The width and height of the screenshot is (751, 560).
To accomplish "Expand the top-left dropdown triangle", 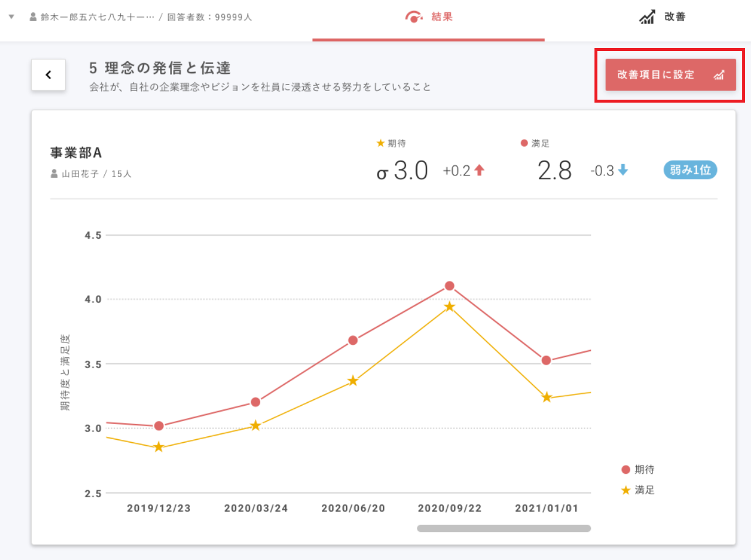I will click(x=11, y=17).
